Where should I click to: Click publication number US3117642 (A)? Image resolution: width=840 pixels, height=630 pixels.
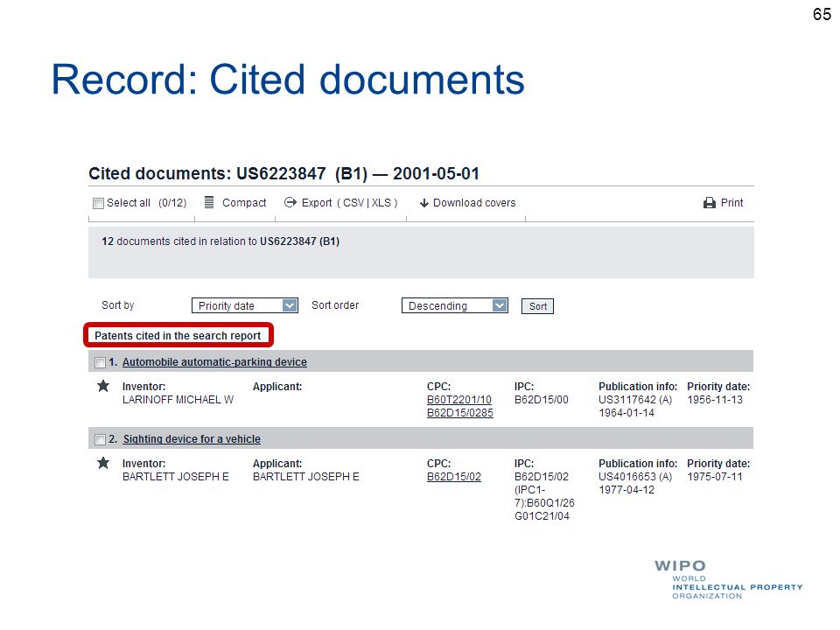click(x=635, y=400)
